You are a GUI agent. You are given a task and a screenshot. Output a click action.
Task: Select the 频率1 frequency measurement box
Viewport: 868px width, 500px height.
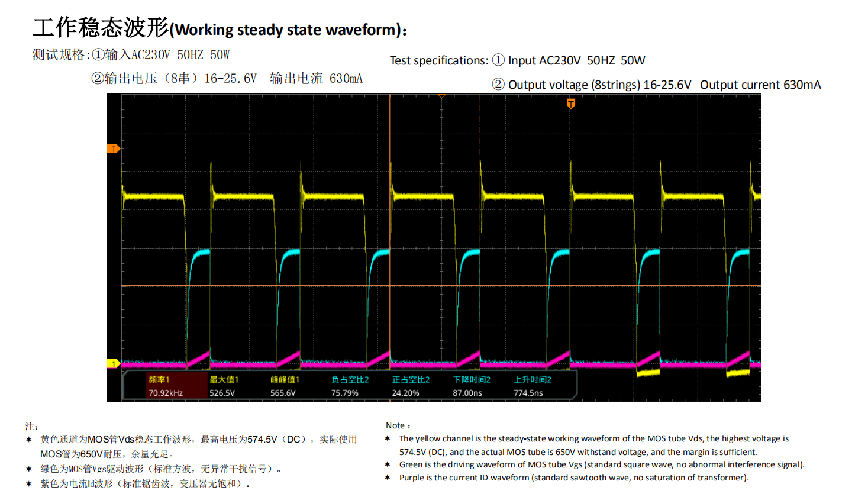tap(165, 386)
